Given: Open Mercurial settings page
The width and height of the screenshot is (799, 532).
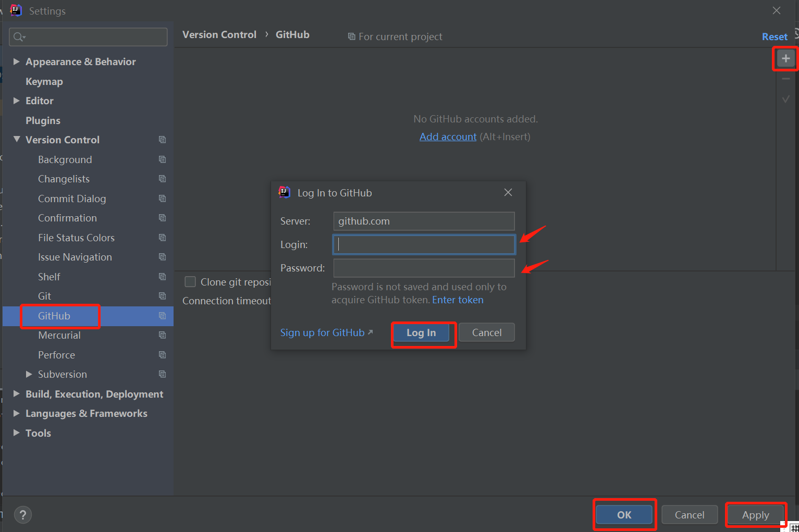Looking at the screenshot, I should tap(59, 335).
